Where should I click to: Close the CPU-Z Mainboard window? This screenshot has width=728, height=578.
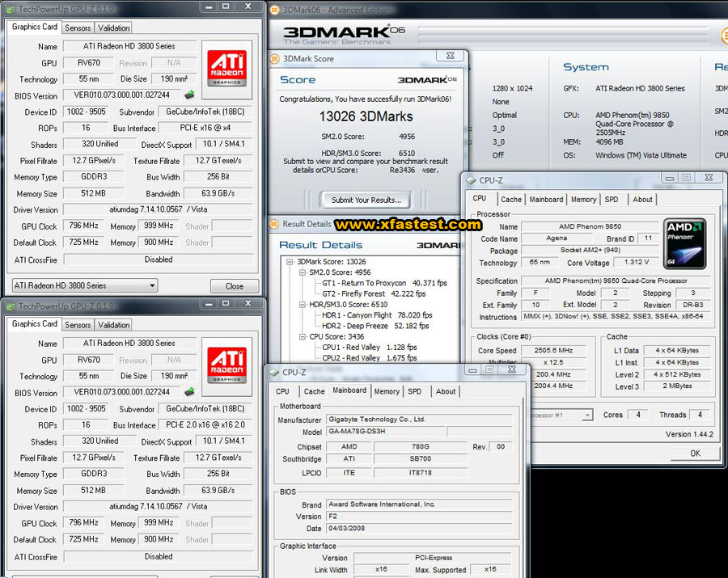[x=512, y=369]
